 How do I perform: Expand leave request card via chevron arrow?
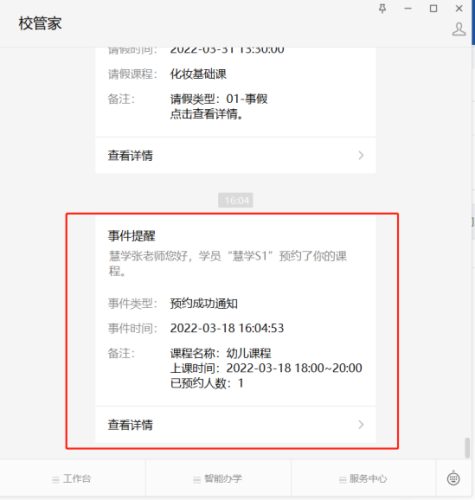(x=361, y=155)
